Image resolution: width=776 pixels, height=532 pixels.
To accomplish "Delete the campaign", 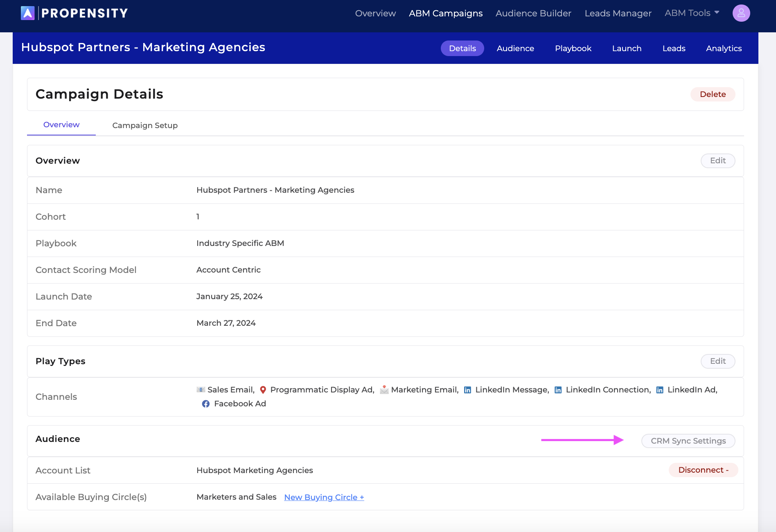I will coord(713,94).
